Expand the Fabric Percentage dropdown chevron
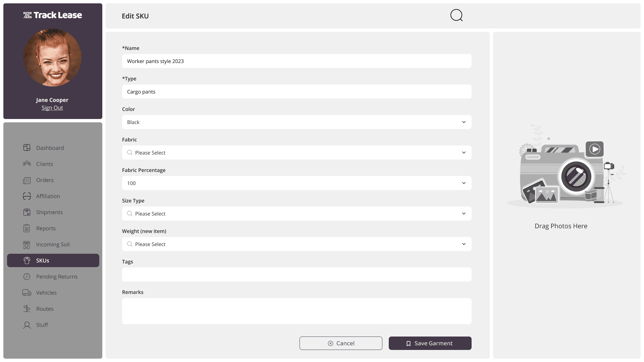 464,183
